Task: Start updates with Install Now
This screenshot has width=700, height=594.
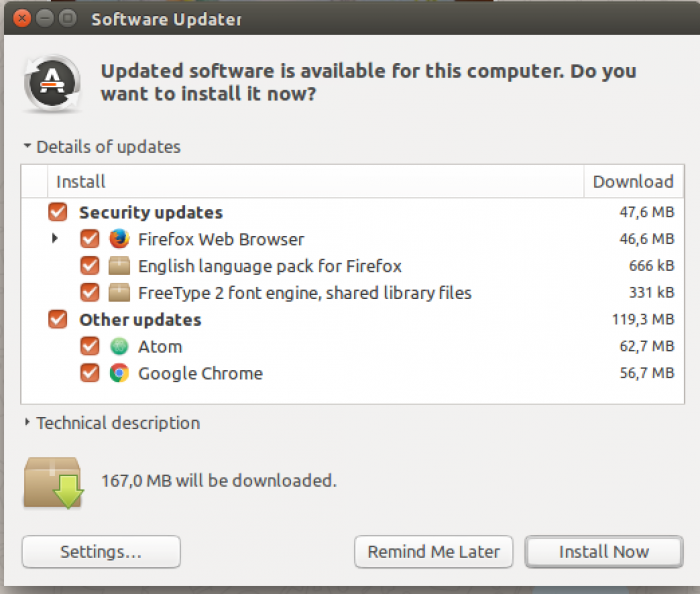Action: click(x=604, y=552)
